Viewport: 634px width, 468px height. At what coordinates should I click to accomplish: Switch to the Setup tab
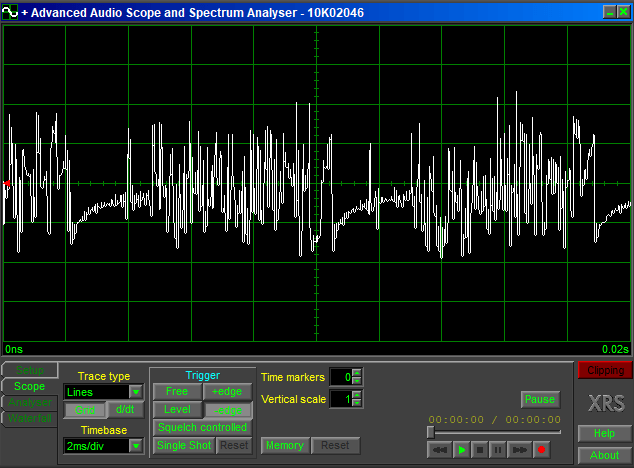point(30,370)
